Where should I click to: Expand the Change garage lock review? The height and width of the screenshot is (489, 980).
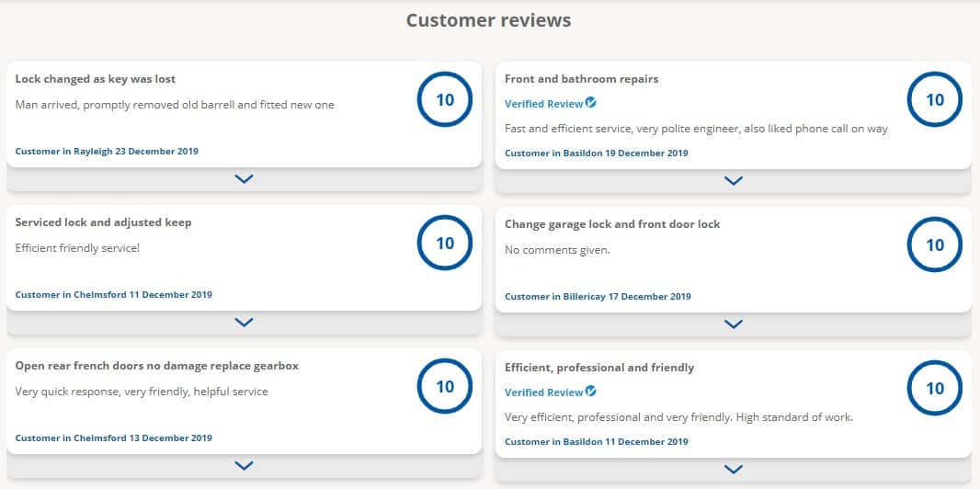tap(733, 324)
